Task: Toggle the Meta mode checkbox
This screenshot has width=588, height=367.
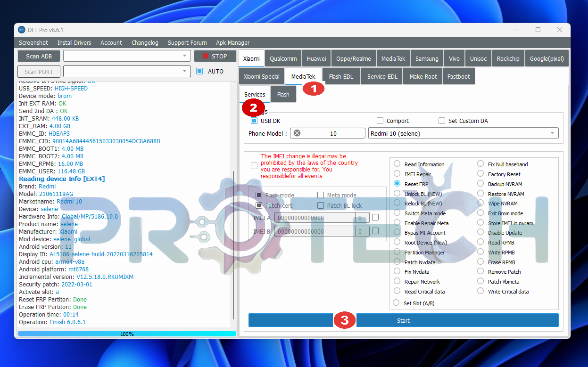Action: (321, 195)
